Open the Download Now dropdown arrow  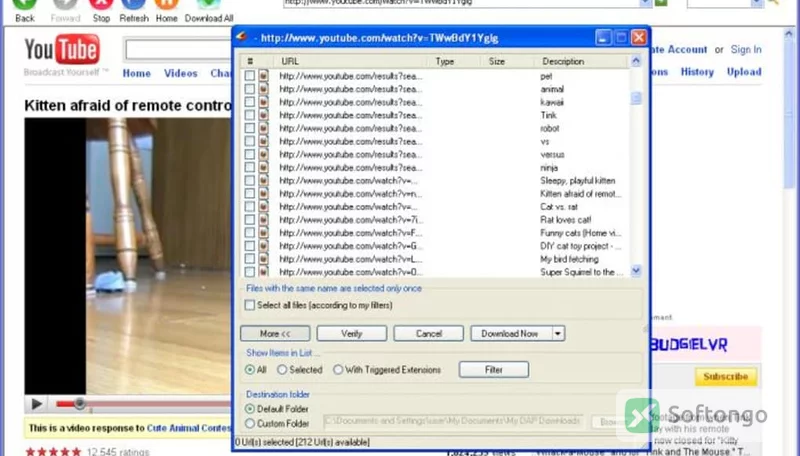coord(558,334)
